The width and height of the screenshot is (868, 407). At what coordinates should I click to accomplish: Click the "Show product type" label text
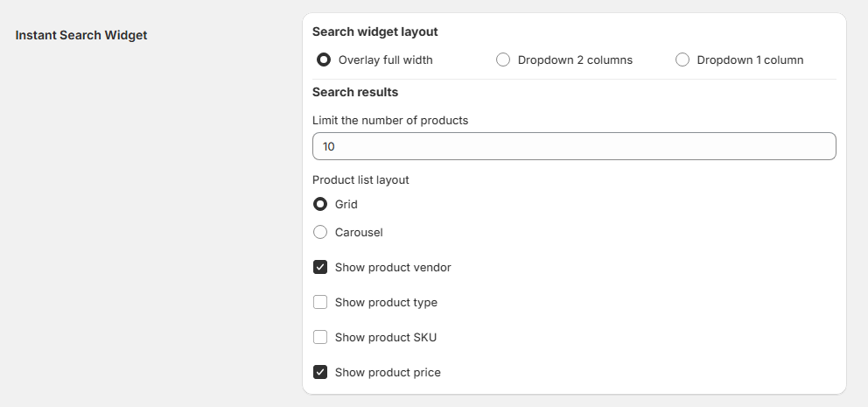click(x=386, y=302)
